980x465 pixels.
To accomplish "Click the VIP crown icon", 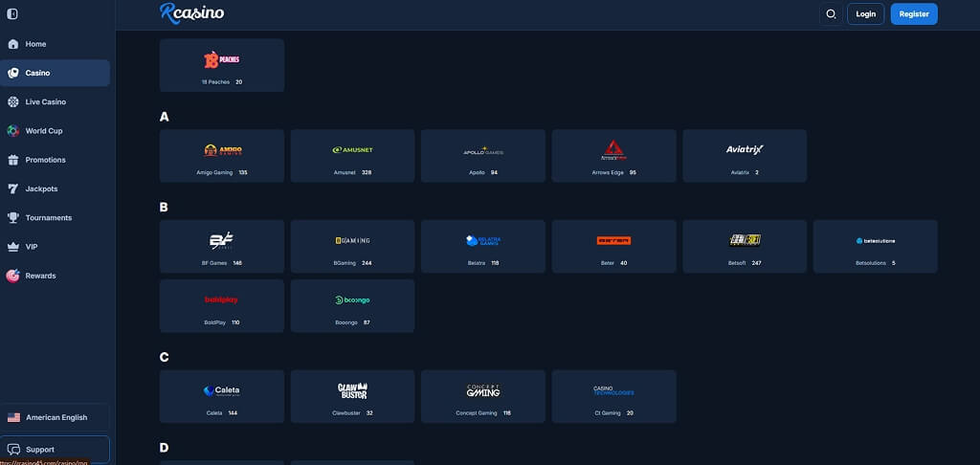I will 12,247.
